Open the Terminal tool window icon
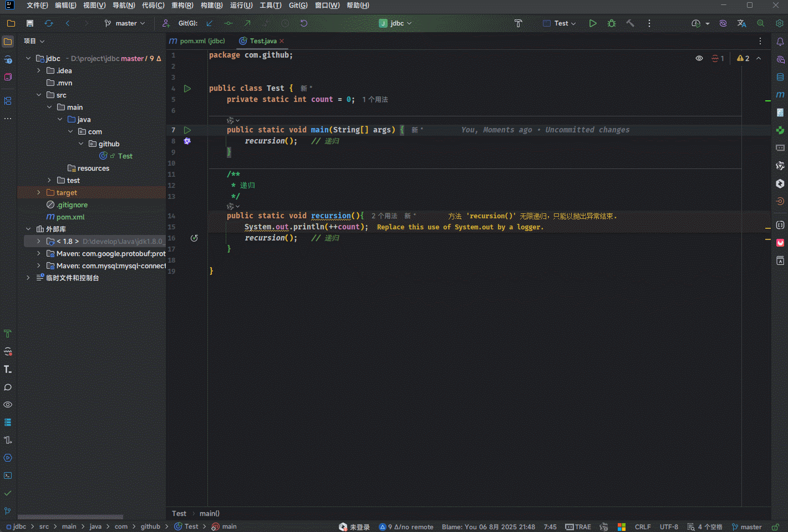 coord(8,475)
